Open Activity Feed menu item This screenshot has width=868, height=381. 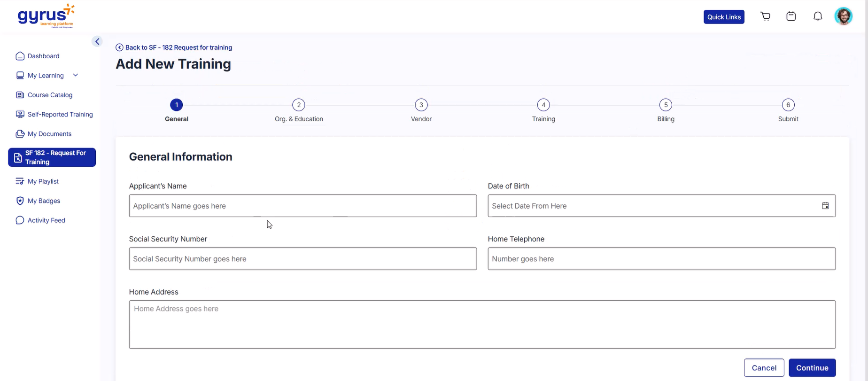[46, 220]
